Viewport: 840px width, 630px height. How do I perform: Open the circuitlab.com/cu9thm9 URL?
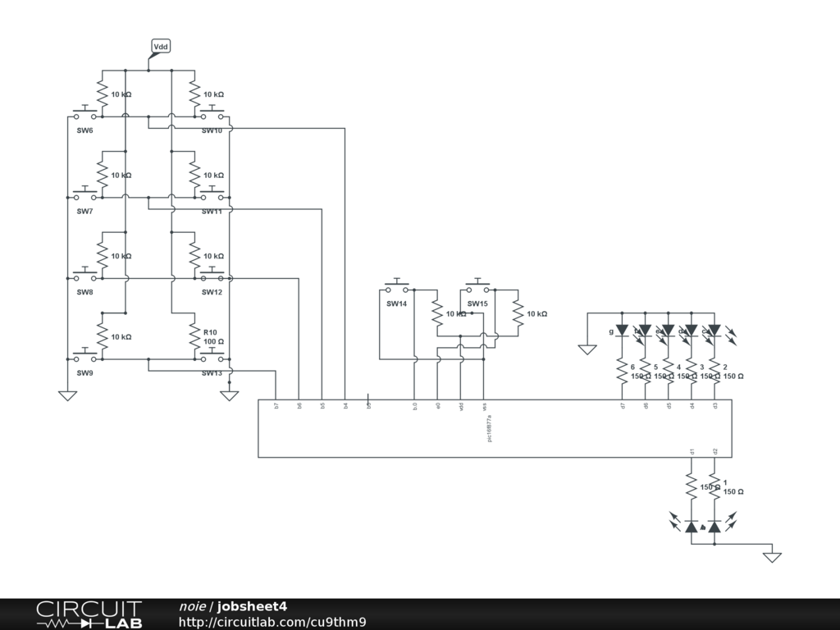tap(272, 622)
